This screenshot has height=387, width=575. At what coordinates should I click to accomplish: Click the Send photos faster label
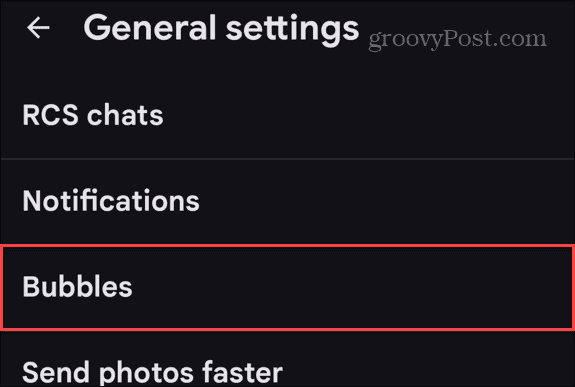tap(153, 372)
